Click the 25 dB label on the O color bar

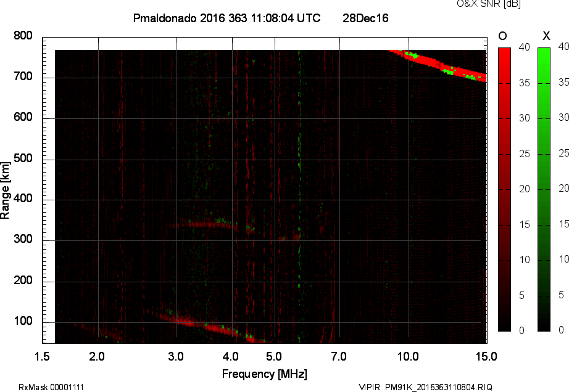[x=525, y=154]
